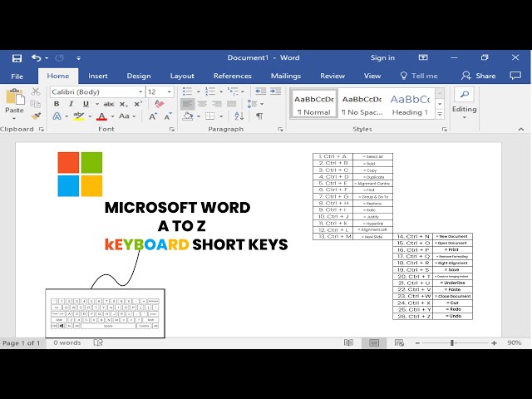Click Ribbon Display Options icon

click(423, 57)
